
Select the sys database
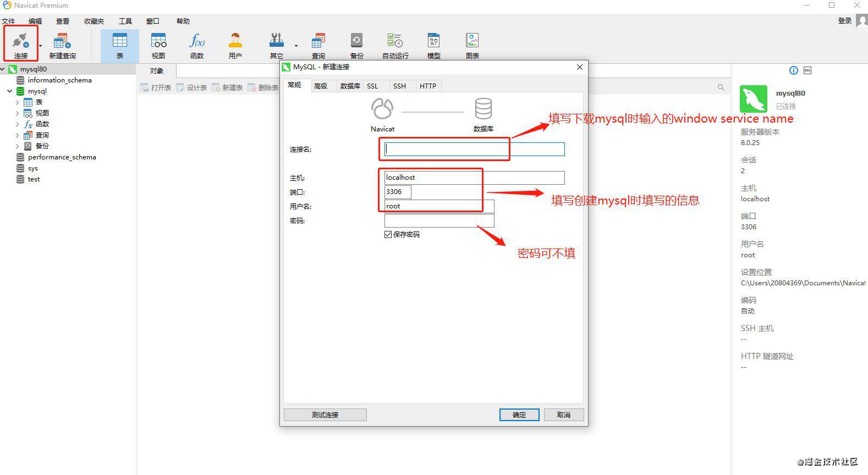tap(32, 168)
